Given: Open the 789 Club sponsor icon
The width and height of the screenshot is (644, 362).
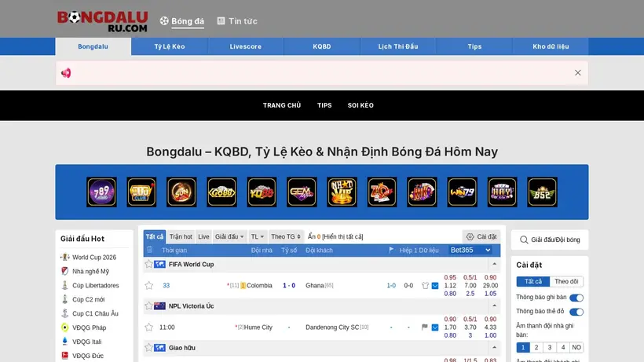Looking at the screenshot, I should click(101, 192).
